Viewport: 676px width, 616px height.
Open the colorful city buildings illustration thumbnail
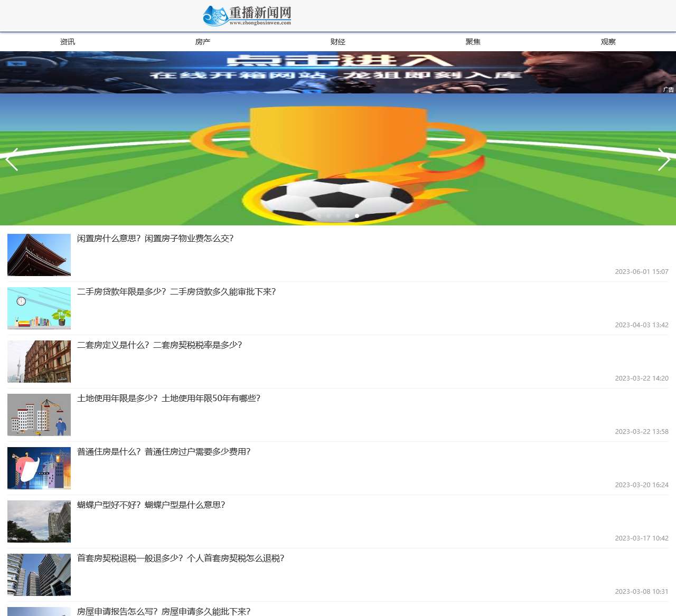(x=39, y=468)
